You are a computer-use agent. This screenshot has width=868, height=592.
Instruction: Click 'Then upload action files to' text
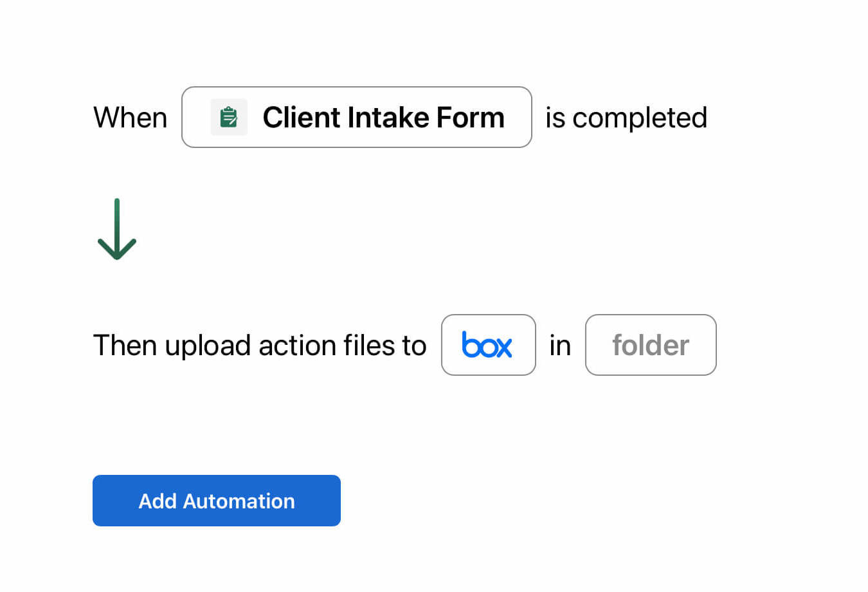tap(260, 345)
